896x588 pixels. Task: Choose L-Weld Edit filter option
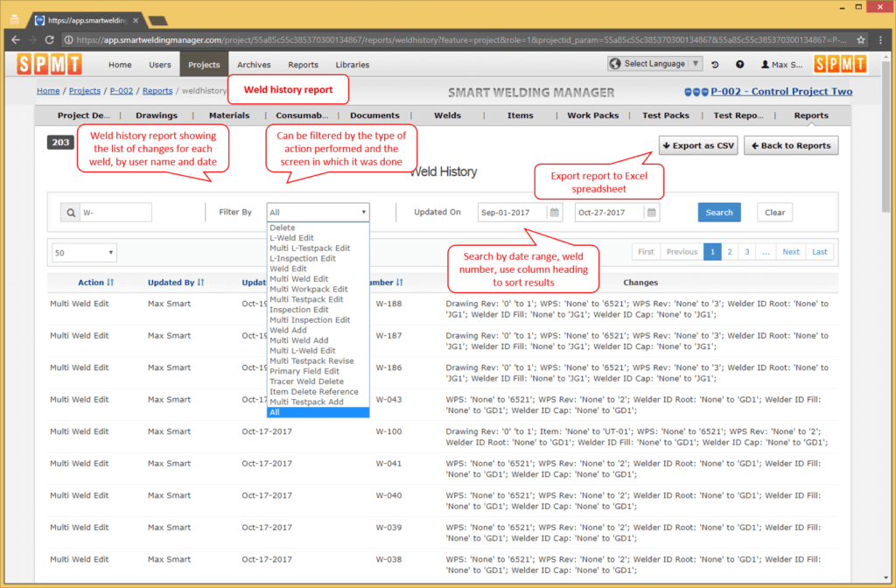[318, 238]
